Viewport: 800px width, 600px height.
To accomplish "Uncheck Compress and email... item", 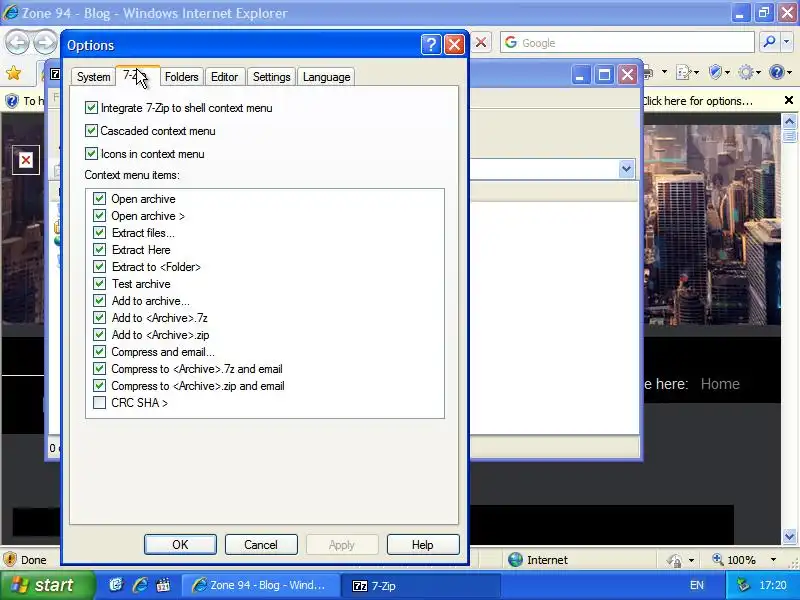I will pyautogui.click(x=99, y=352).
